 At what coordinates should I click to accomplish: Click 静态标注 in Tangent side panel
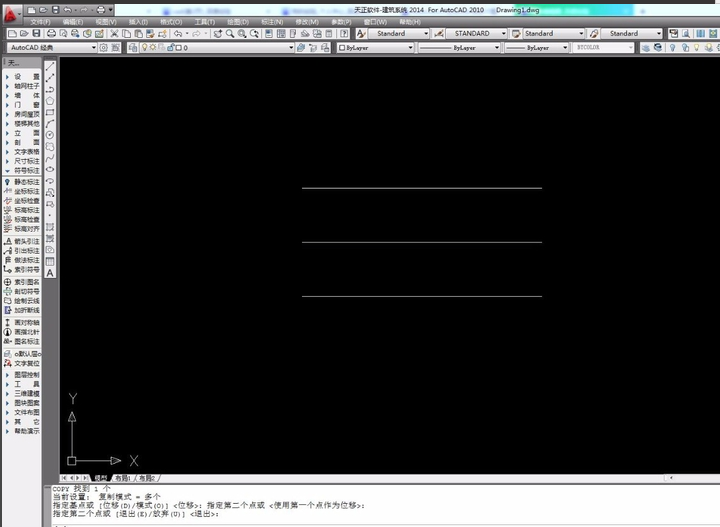pos(22,182)
